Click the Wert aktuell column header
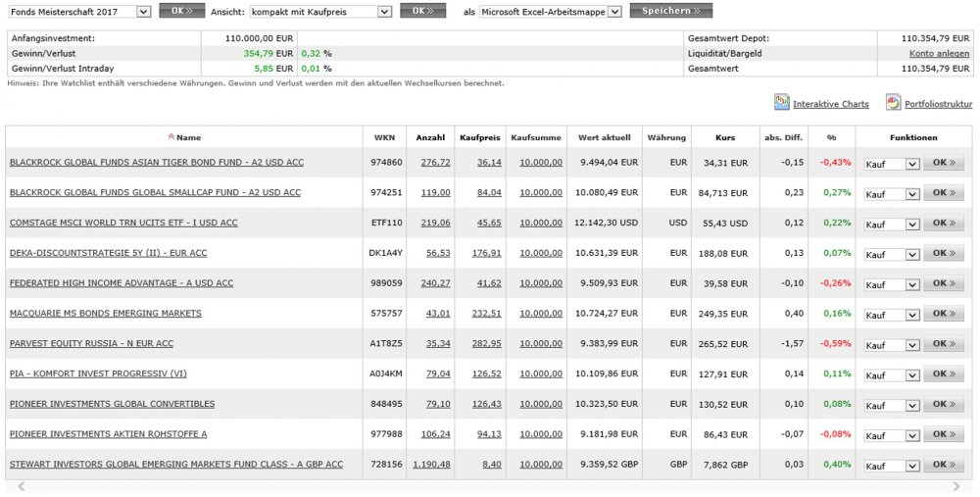 (605, 137)
